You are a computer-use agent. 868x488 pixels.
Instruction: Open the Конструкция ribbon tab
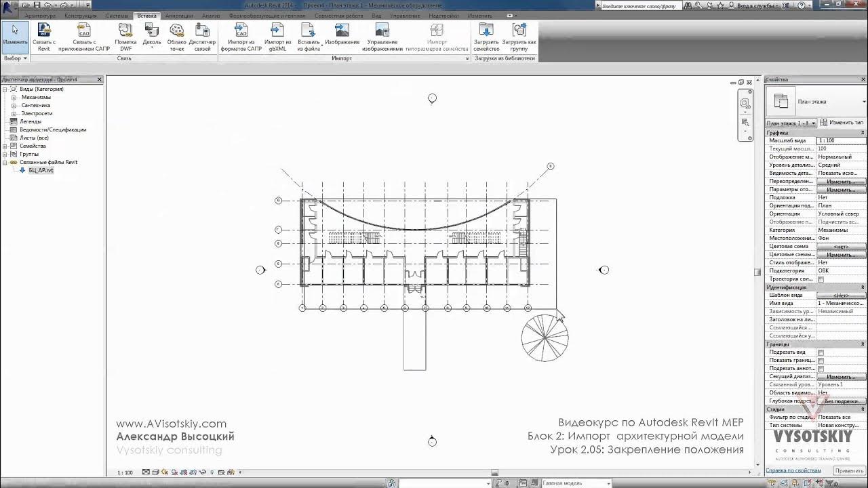(80, 16)
